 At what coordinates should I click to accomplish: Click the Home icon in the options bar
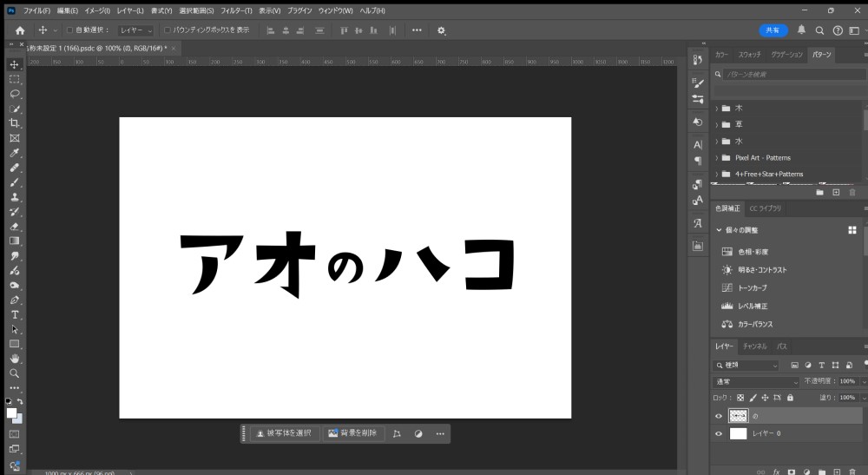click(x=20, y=30)
